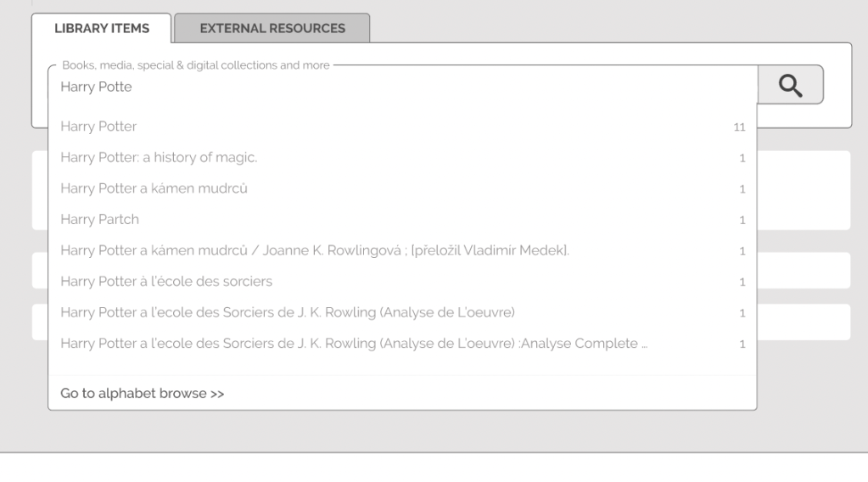Select the truncated "Analyse Complete ..." suggestion
This screenshot has width=868, height=482.
(x=355, y=344)
